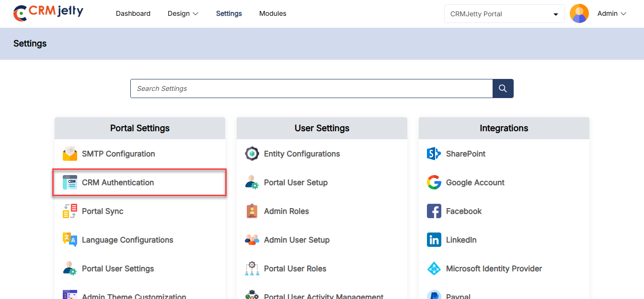Click the Portal Sync icon

(70, 211)
